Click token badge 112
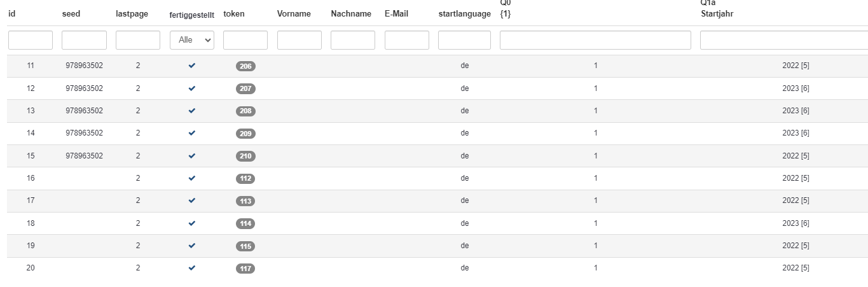Screen dimensions: 868x287 tap(245, 179)
